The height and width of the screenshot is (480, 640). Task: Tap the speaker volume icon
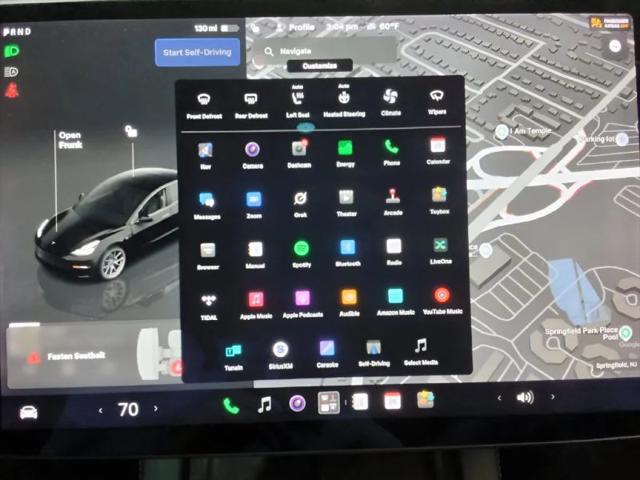525,397
